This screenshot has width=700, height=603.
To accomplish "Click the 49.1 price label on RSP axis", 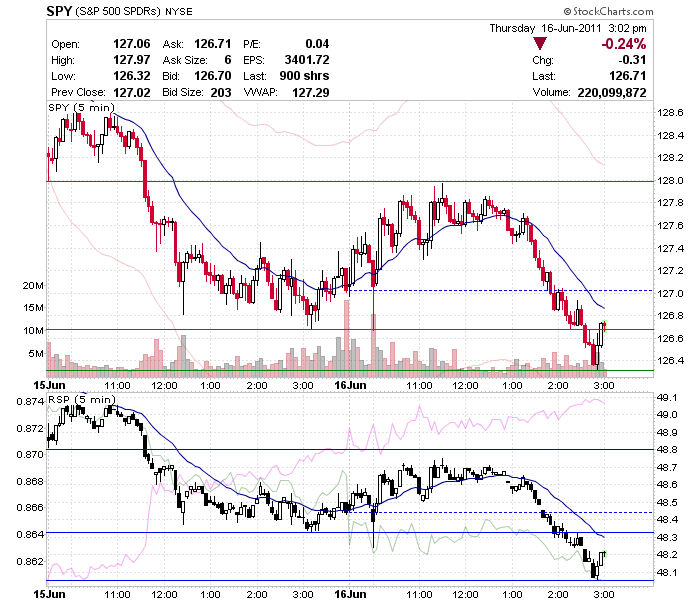I will (x=667, y=398).
